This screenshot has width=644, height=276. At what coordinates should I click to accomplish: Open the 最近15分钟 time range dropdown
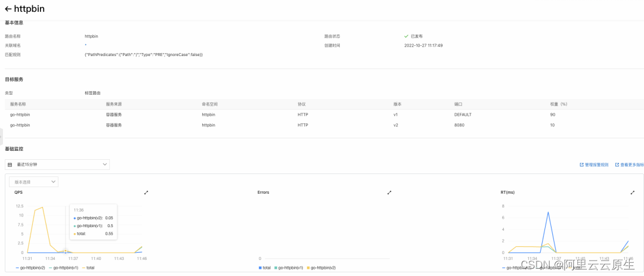(x=57, y=165)
